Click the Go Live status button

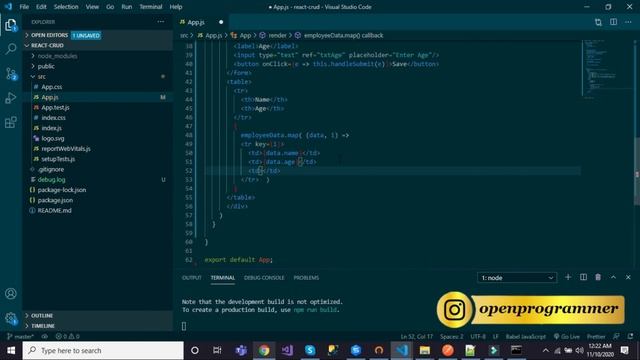[567, 336]
